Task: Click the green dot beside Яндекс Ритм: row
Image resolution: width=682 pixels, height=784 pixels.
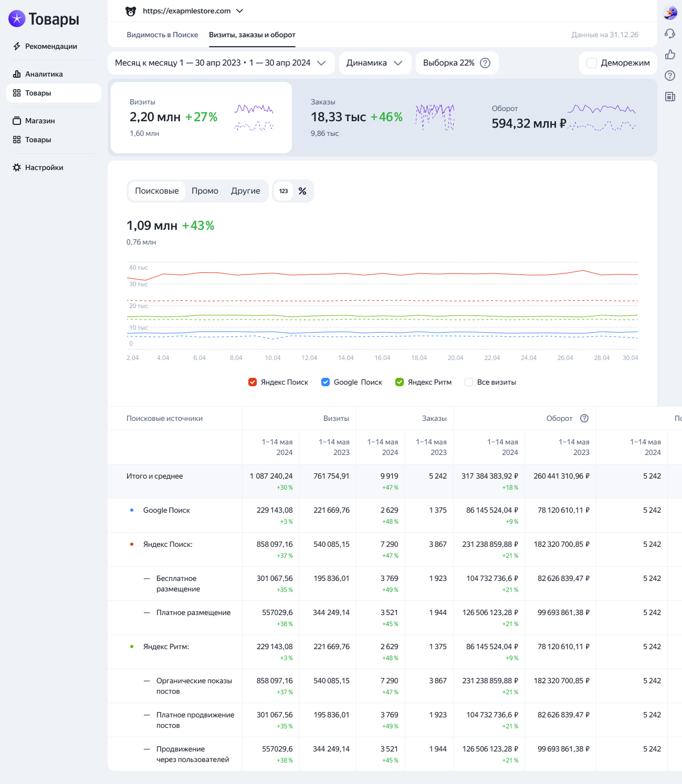Action: tap(132, 647)
